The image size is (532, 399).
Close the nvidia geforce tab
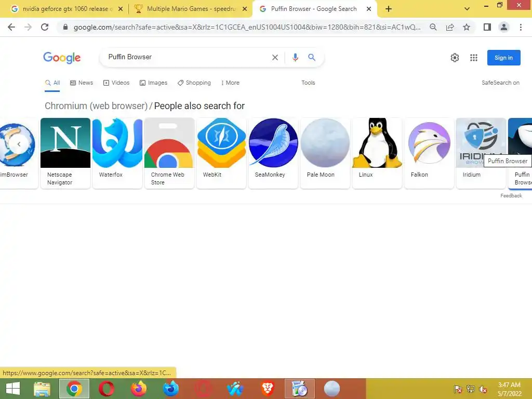point(121,9)
